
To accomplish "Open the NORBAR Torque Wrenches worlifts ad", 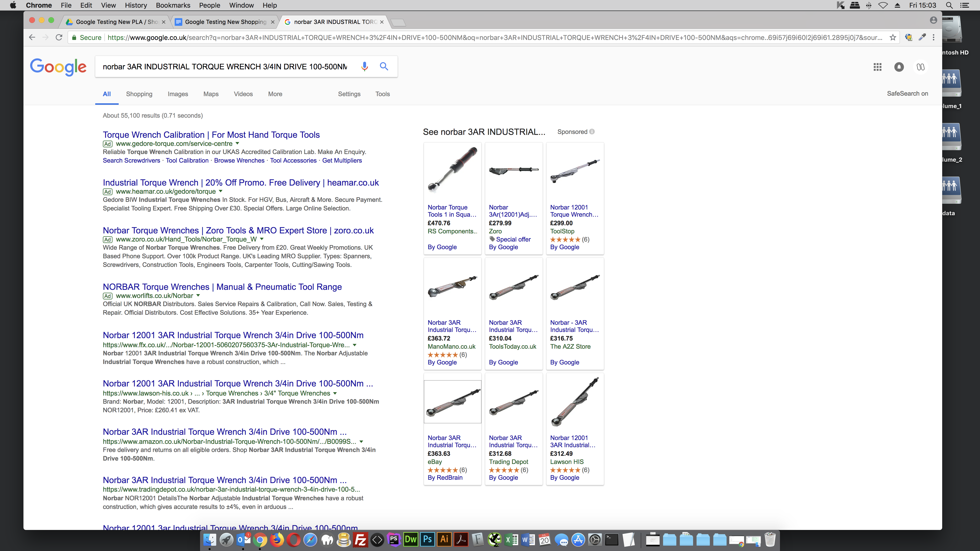I will tap(222, 287).
